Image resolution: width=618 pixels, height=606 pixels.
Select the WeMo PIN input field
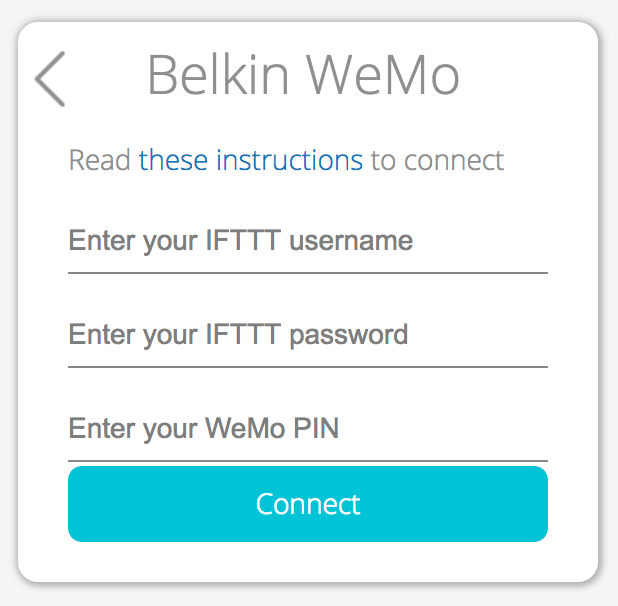coord(307,429)
